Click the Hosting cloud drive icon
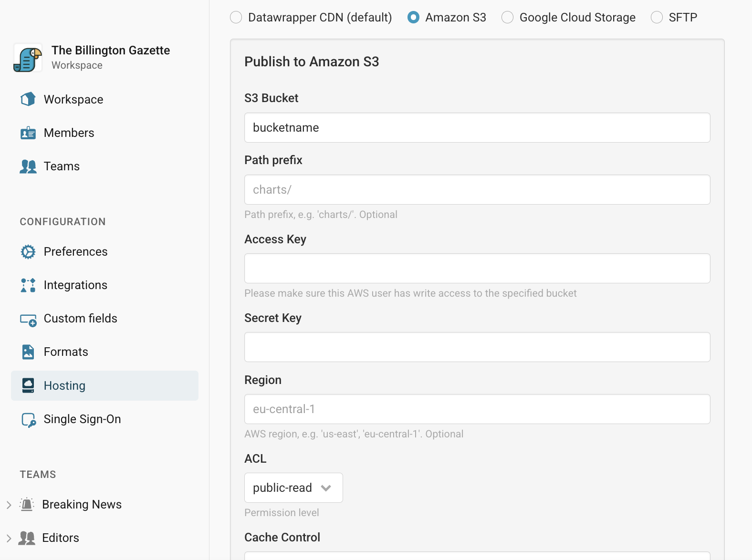Image resolution: width=752 pixels, height=560 pixels. [28, 385]
